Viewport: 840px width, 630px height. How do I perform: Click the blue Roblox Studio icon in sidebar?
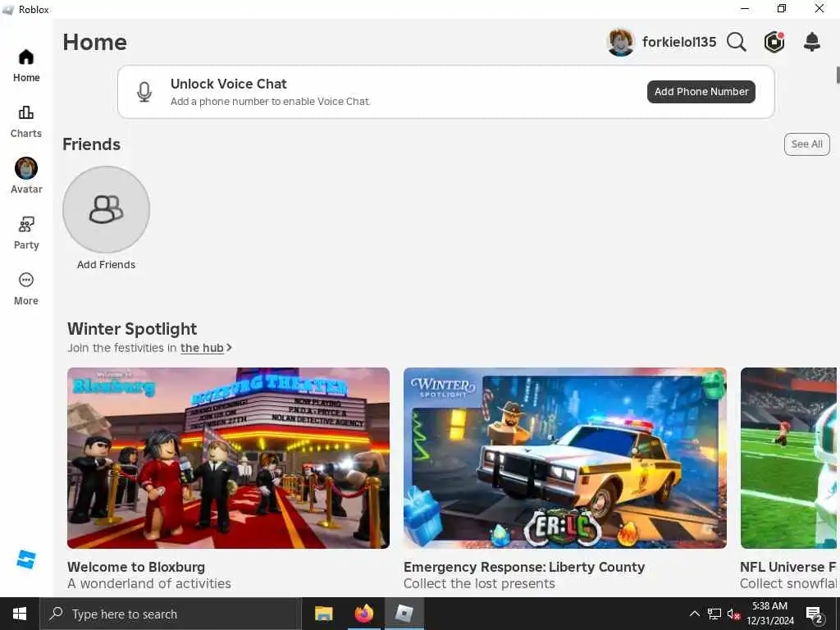point(25,559)
